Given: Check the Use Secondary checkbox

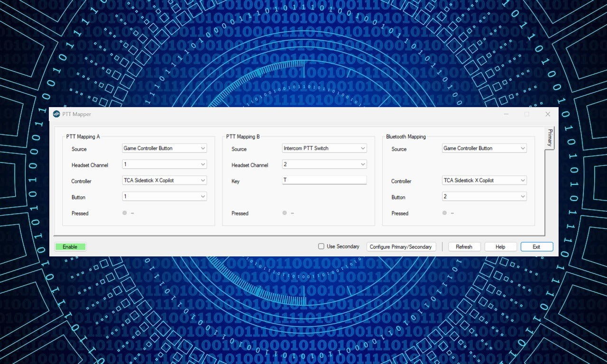Looking at the screenshot, I should point(321,246).
